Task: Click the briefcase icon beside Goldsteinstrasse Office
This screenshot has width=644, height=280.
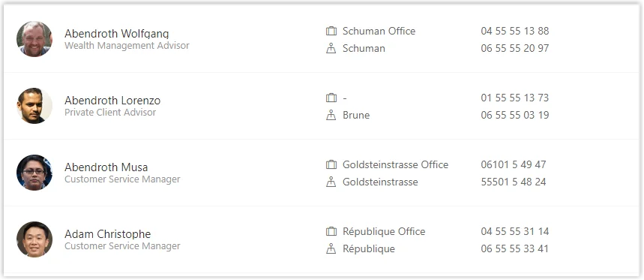Action: (x=331, y=165)
